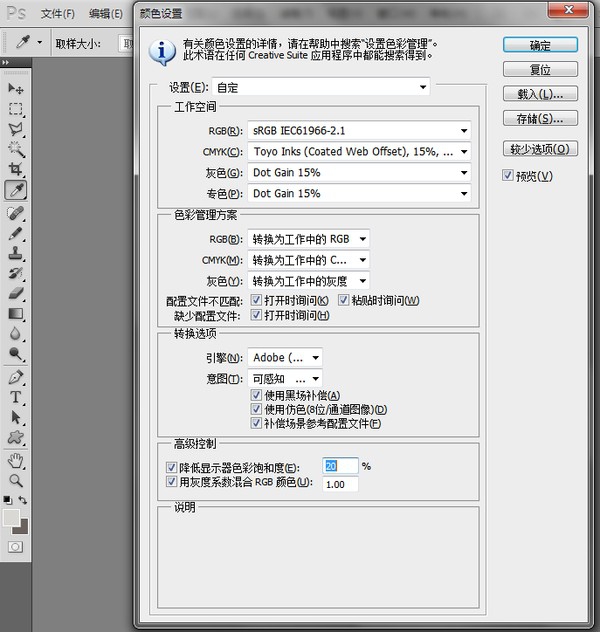The width and height of the screenshot is (600, 632).
Task: Select the Path Selection tool
Action: (16, 417)
